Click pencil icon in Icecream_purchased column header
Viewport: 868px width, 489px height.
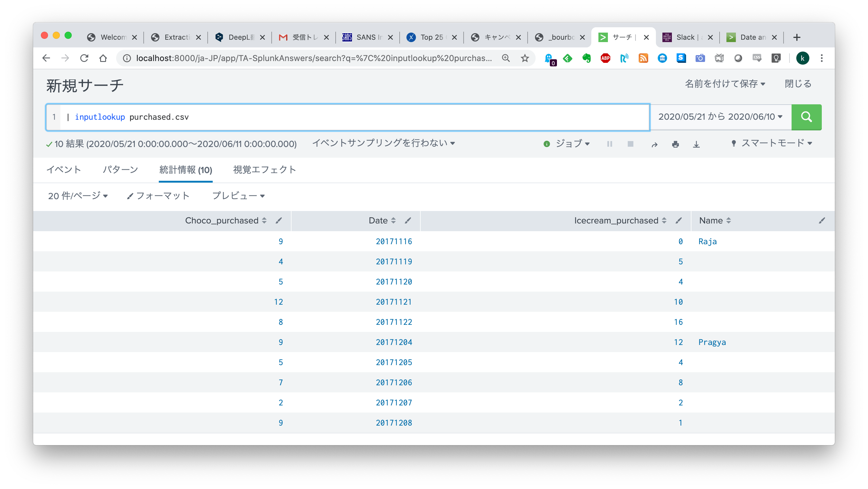[x=679, y=221]
